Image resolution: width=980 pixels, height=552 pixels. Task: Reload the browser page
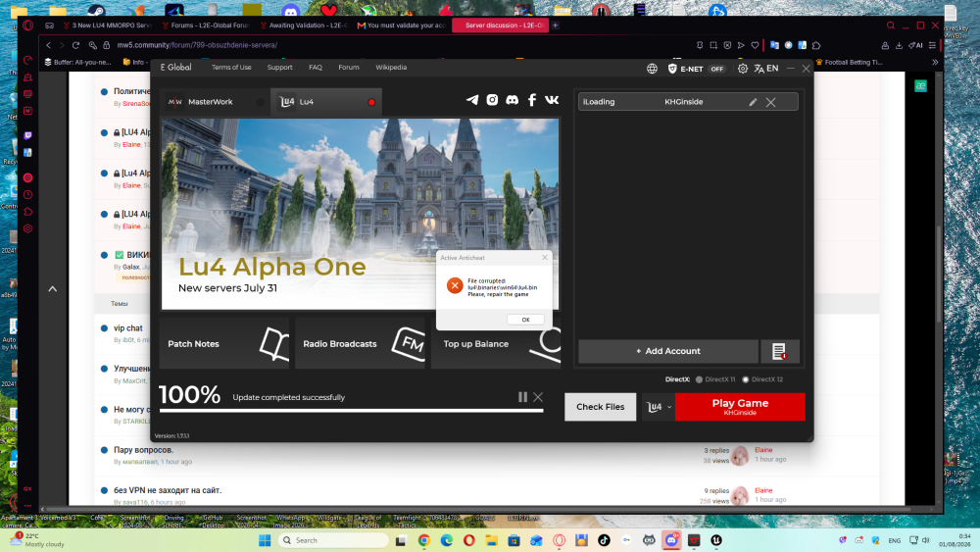75,45
